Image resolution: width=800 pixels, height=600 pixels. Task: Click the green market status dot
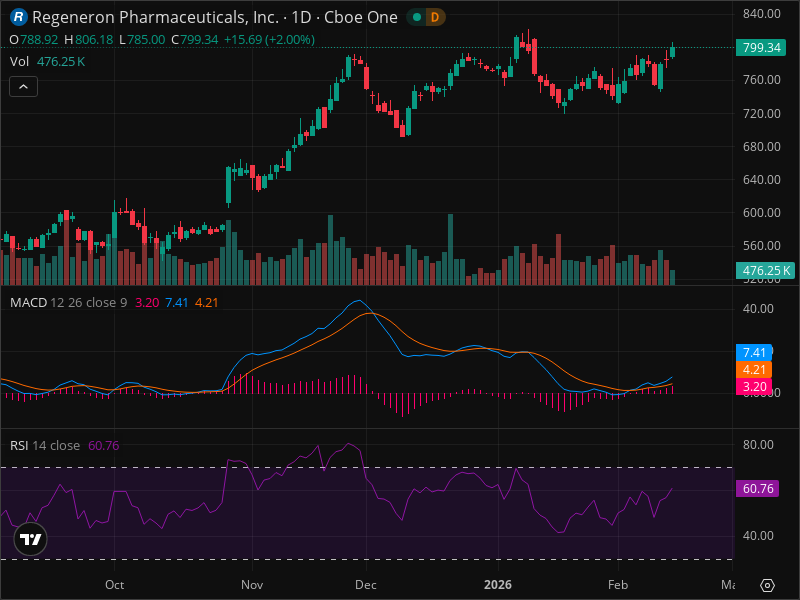coord(417,17)
